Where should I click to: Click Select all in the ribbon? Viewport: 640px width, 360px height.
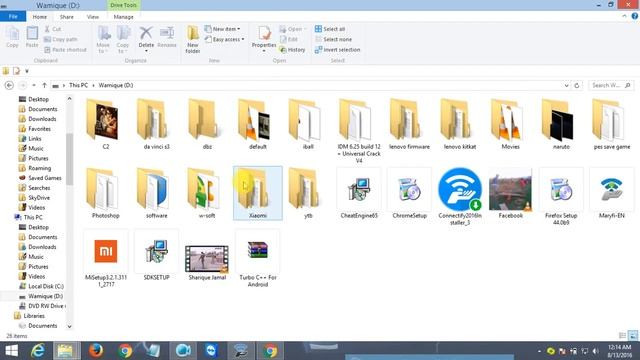330,29
